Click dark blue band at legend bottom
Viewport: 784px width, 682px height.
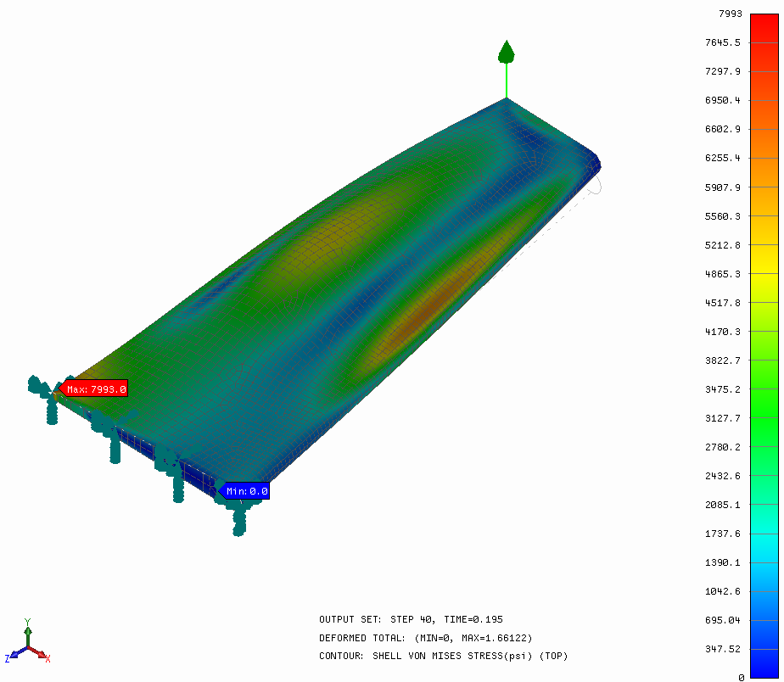click(764, 663)
